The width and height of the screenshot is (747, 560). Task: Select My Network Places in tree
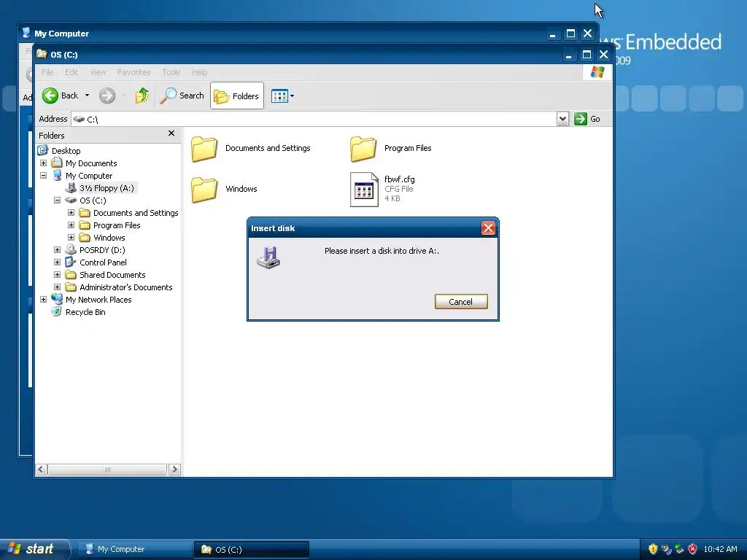point(98,300)
